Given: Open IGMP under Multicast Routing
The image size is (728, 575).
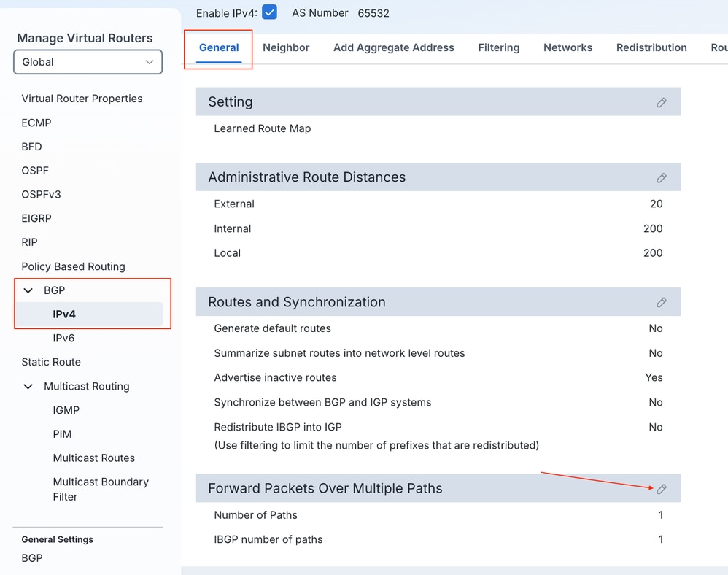Looking at the screenshot, I should tap(66, 410).
